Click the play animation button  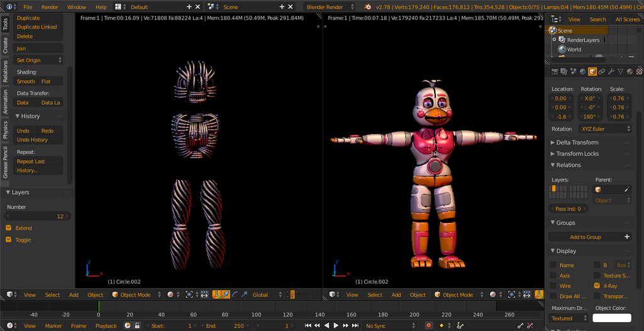[336, 326]
